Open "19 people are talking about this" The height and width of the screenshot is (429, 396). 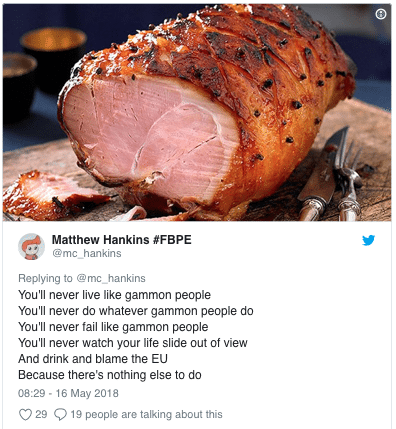pyautogui.click(x=146, y=414)
